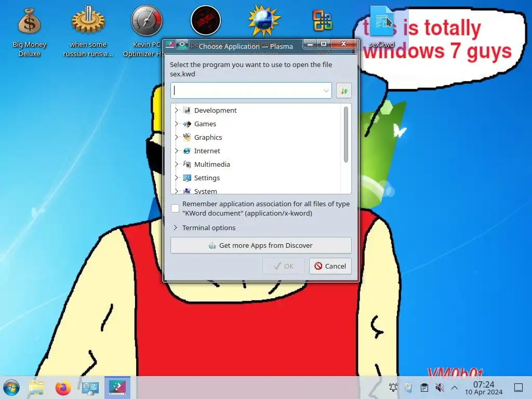The height and width of the screenshot is (399, 532).
Task: Click the Internet globe category icon
Action: coord(187,151)
